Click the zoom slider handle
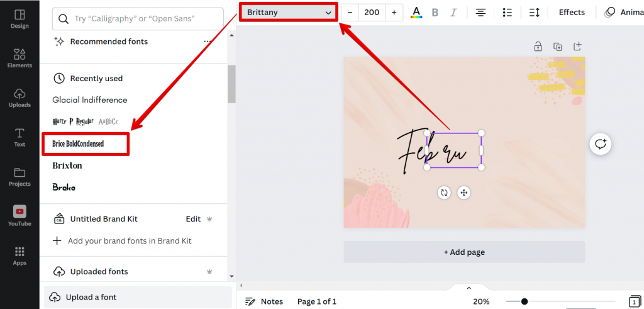The width and height of the screenshot is (644, 309). pyautogui.click(x=524, y=301)
